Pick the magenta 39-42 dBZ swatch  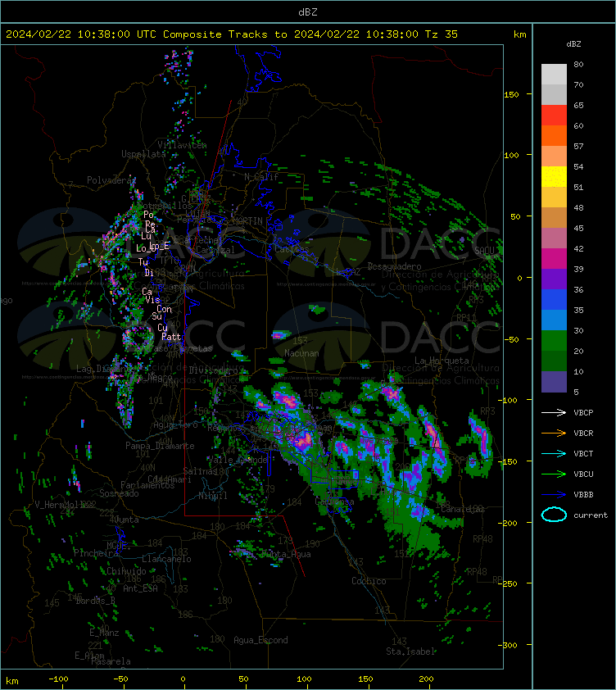tap(554, 258)
